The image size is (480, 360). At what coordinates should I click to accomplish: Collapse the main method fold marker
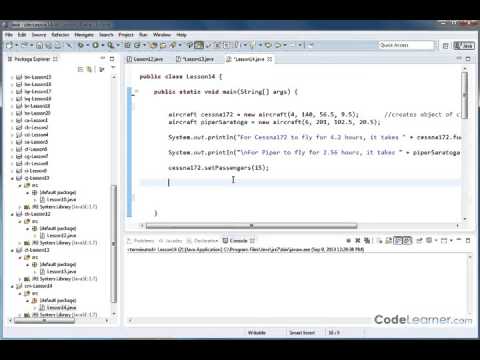point(136,91)
